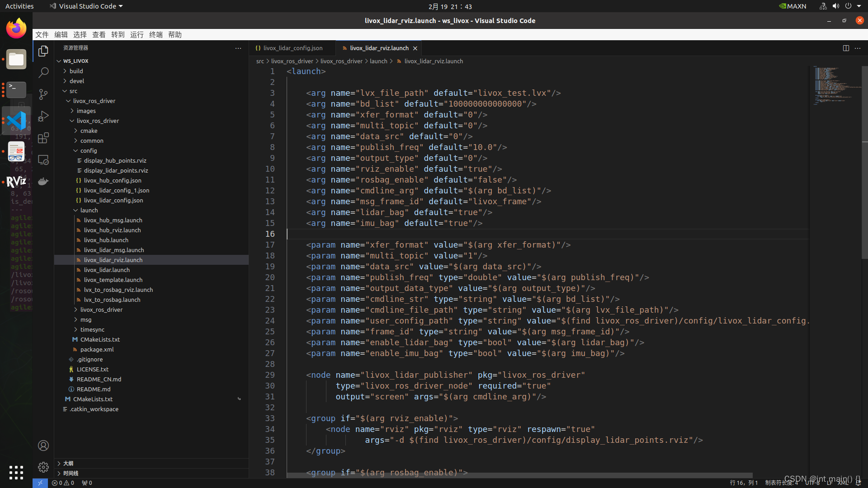Collapse the launch folder
Viewport: 868px width, 488px height.
76,210
